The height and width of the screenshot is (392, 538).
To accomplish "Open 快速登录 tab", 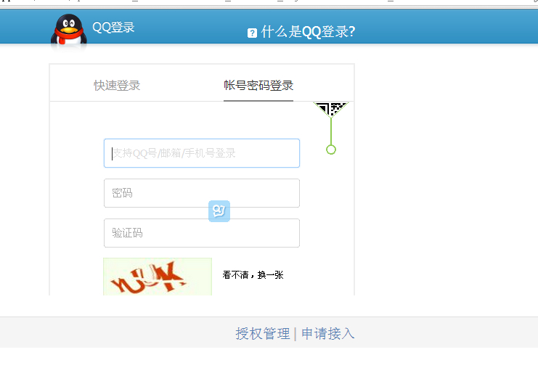I will click(117, 86).
